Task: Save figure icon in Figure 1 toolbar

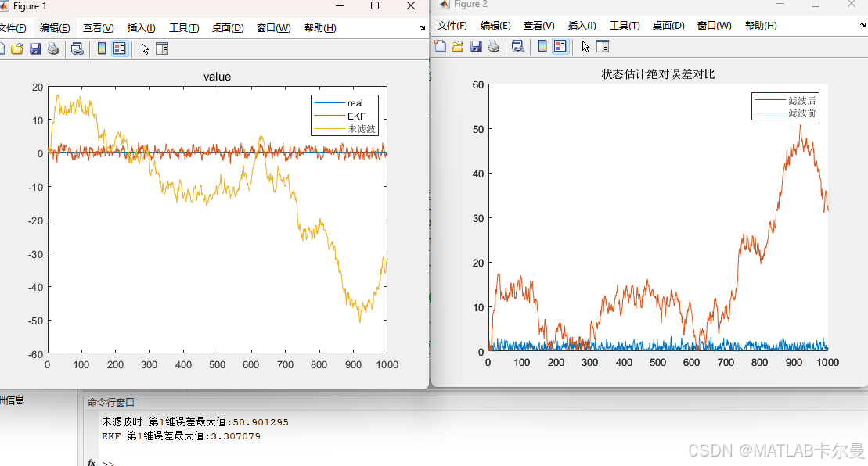Action: click(x=35, y=48)
